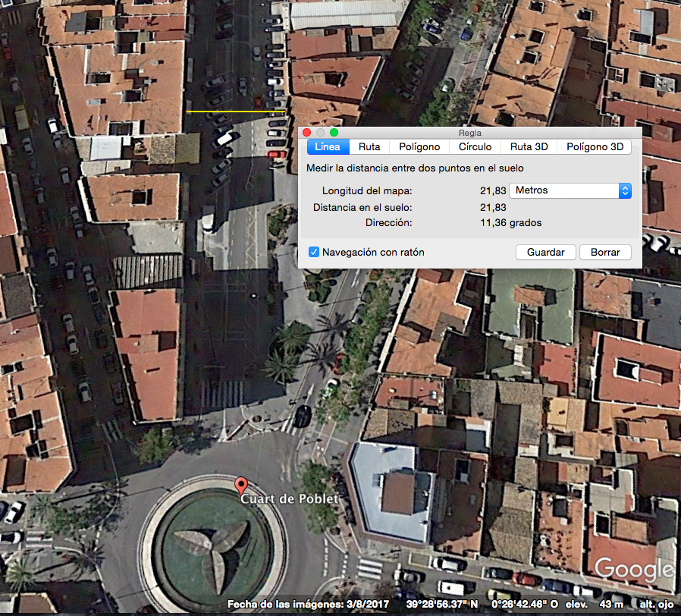Screen dimensions: 681x616
Task: Click the imagery date in status bar
Action: tap(290, 605)
